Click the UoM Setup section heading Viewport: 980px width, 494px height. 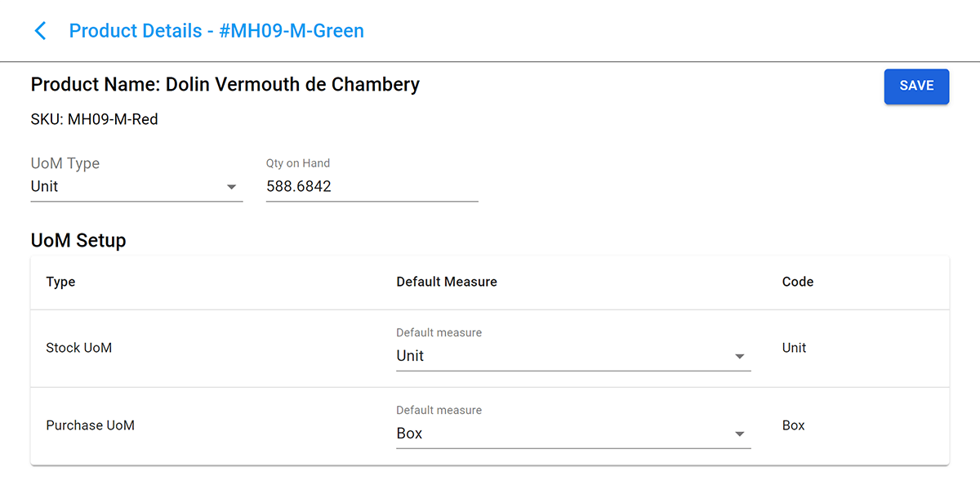pos(78,240)
